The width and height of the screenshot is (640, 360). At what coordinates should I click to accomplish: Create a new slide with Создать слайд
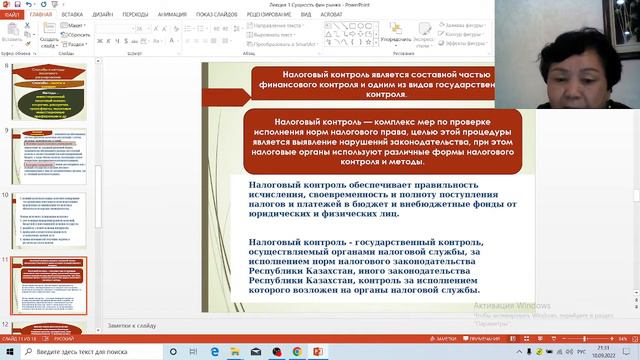pos(49,35)
